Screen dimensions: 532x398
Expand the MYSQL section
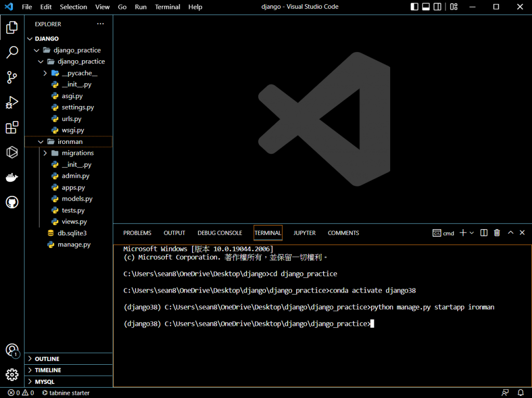[x=69, y=381]
